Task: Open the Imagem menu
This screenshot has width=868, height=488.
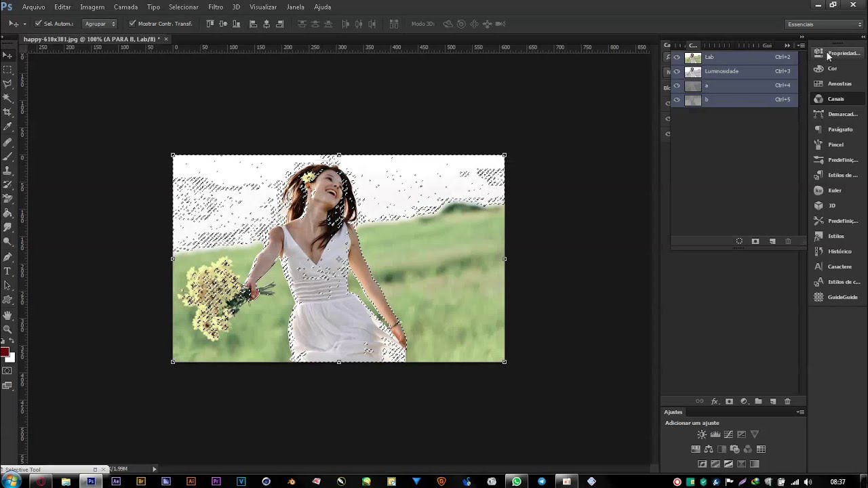Action: (92, 7)
